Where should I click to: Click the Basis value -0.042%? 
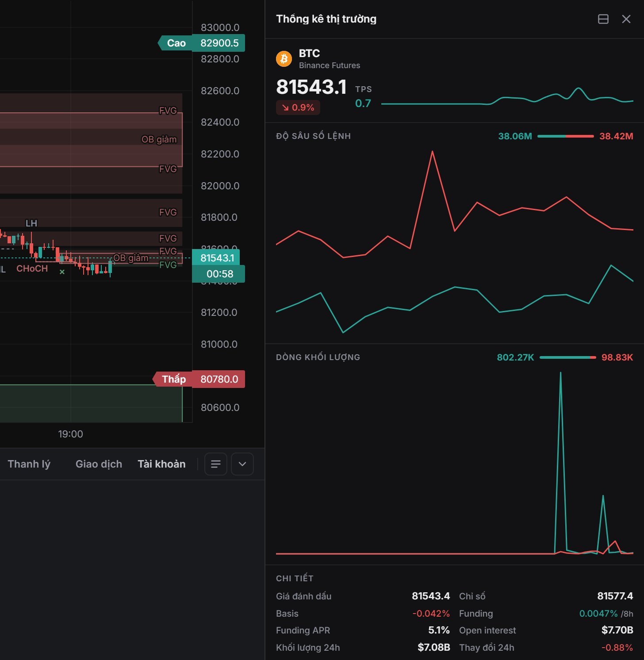pyautogui.click(x=431, y=614)
